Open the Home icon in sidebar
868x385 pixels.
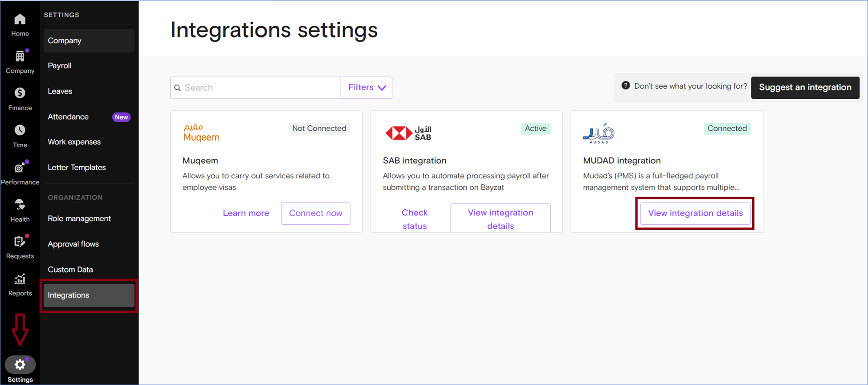[20, 19]
